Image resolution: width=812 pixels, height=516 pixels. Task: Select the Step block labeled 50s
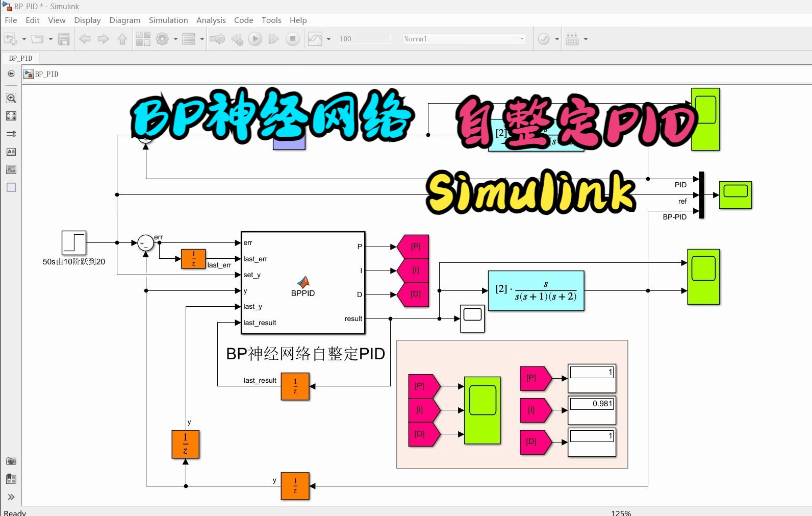tap(74, 243)
